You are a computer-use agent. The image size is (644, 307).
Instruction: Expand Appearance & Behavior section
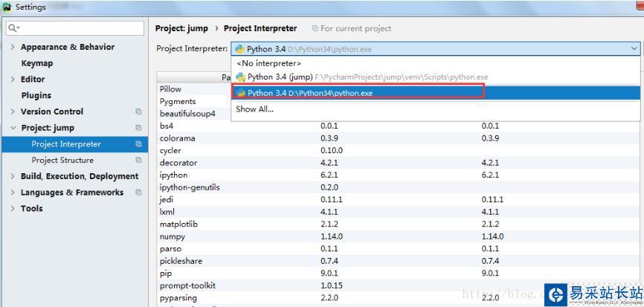pos(13,47)
